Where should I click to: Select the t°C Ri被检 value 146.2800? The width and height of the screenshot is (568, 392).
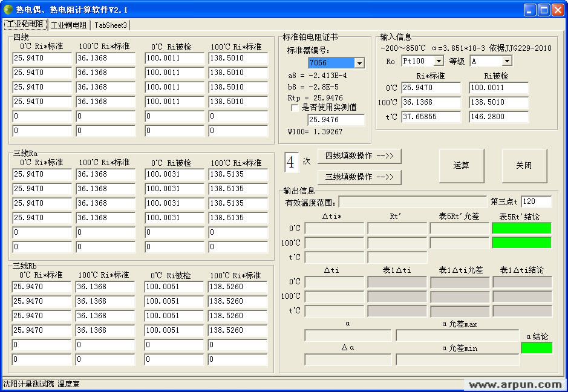pyautogui.click(x=498, y=117)
